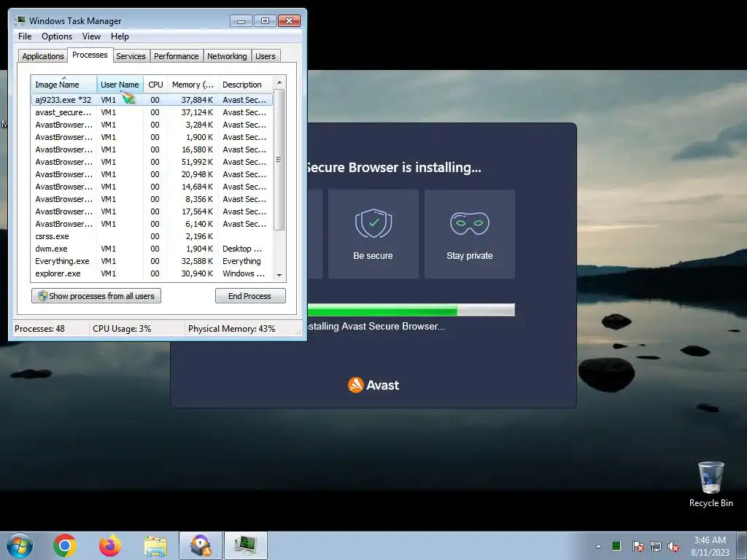
Task: Click Physical Memory: 43% status entry
Action: 231,329
